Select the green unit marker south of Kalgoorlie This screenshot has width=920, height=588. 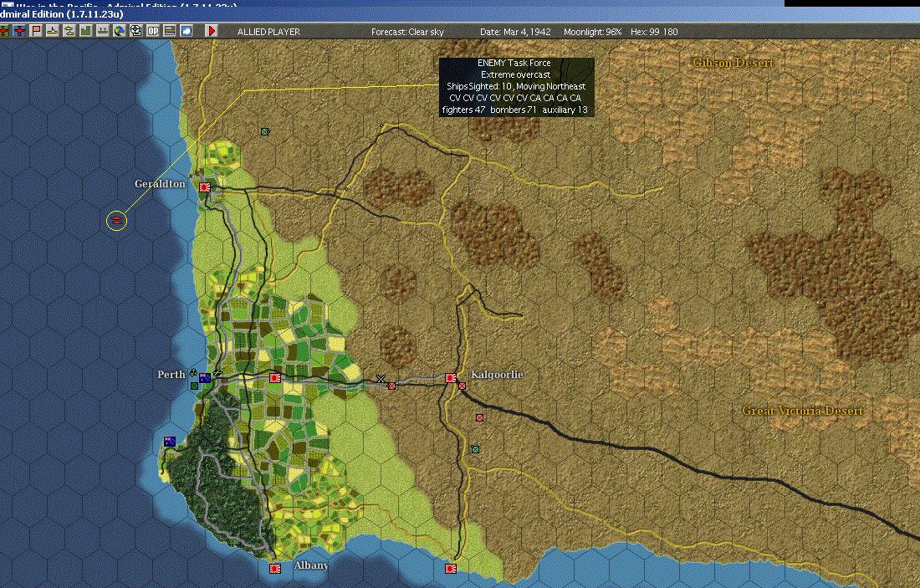click(475, 449)
